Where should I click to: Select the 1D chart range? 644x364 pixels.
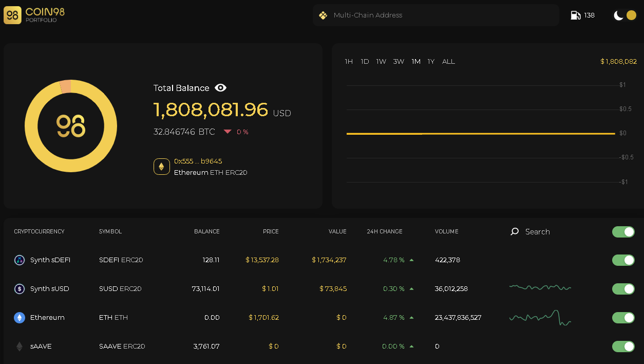click(x=365, y=62)
